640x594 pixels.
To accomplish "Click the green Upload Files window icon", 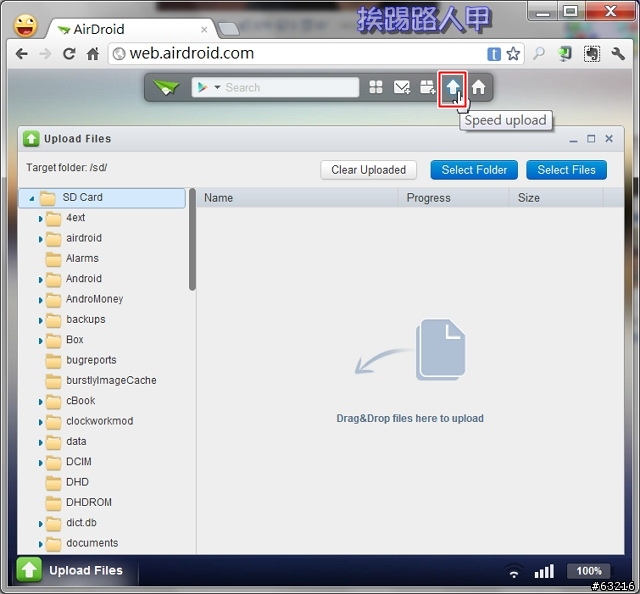I will click(x=31, y=139).
